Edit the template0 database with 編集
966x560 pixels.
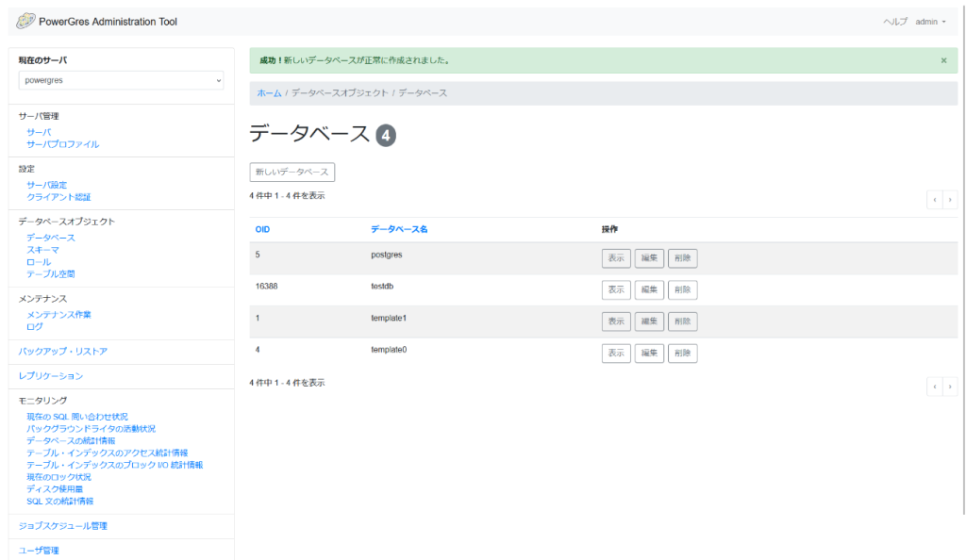click(649, 354)
